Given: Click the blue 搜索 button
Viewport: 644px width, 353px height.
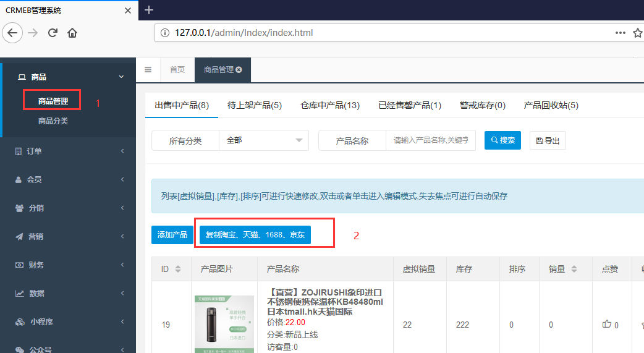Looking at the screenshot, I should click(x=502, y=140).
